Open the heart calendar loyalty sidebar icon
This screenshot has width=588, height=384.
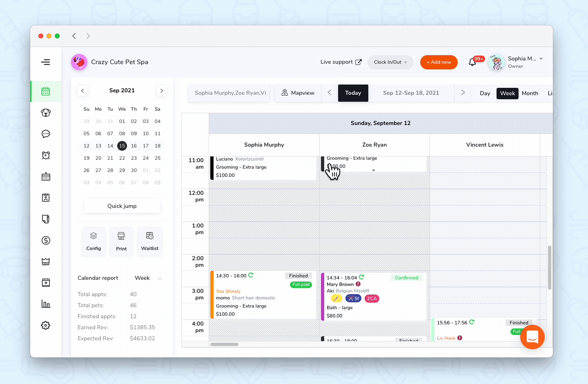pos(46,283)
